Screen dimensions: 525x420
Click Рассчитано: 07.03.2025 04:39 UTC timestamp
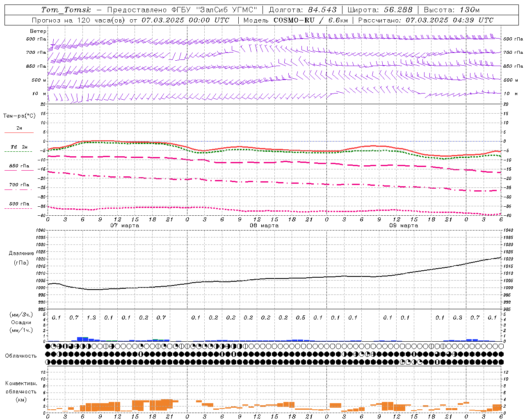coord(426,20)
